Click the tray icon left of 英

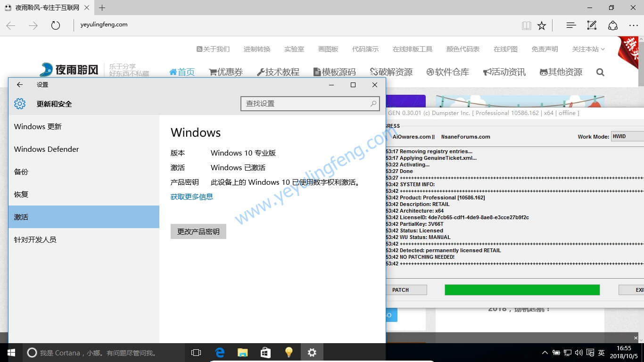click(590, 353)
